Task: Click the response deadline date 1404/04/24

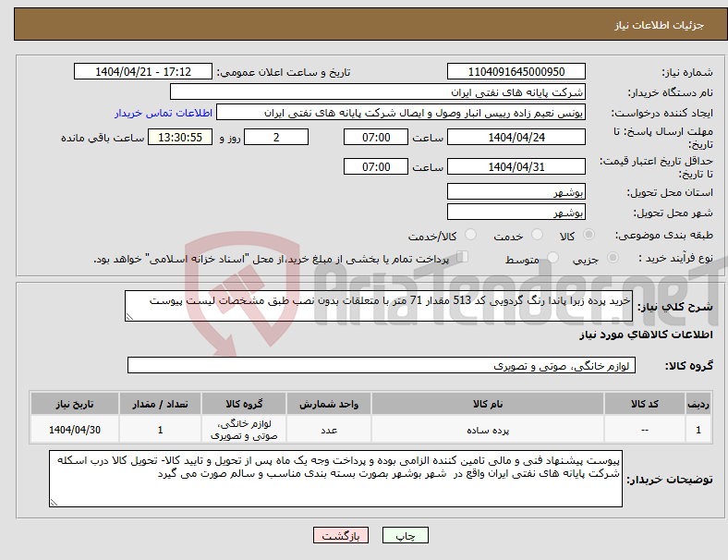Action: click(x=516, y=137)
